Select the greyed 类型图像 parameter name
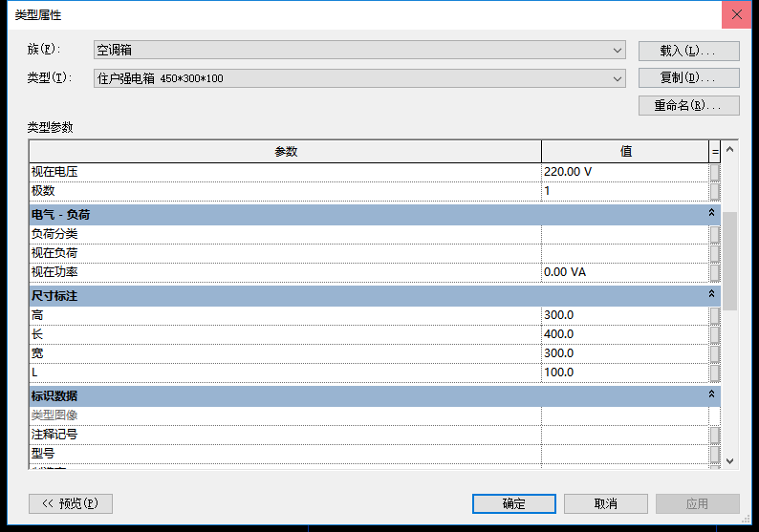Viewport: 759px width, 532px height. click(54, 415)
